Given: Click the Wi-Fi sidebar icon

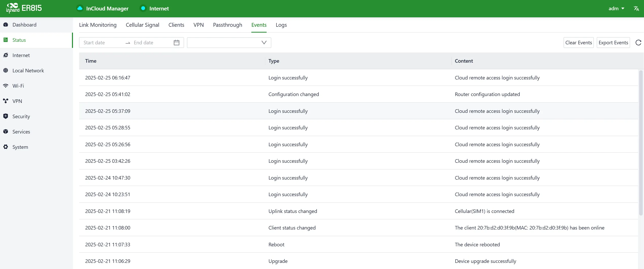Looking at the screenshot, I should [6, 86].
